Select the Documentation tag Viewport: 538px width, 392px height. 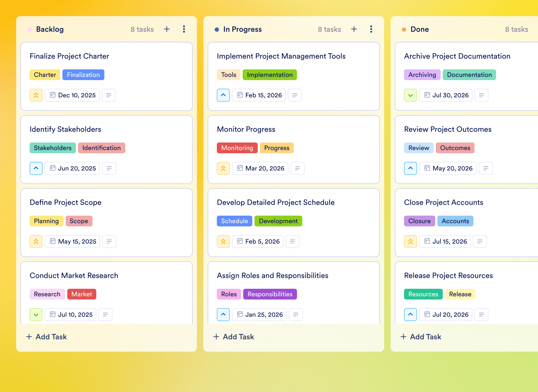tap(469, 75)
